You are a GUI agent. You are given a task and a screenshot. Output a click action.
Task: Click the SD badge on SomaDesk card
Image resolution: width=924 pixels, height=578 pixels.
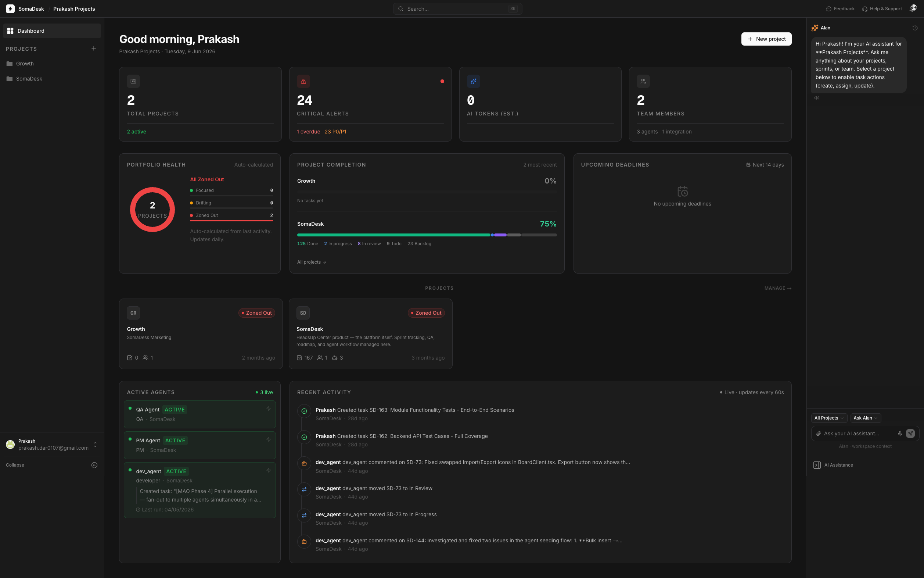[303, 313]
